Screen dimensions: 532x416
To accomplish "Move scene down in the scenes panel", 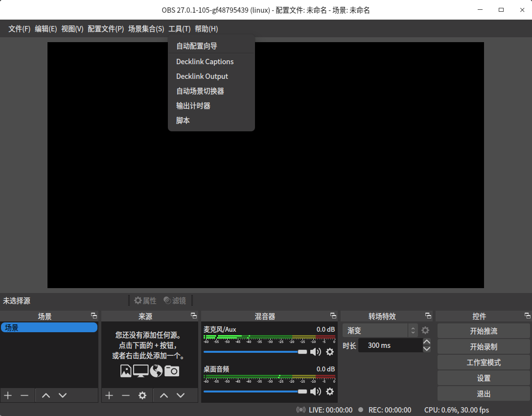I will coord(63,395).
